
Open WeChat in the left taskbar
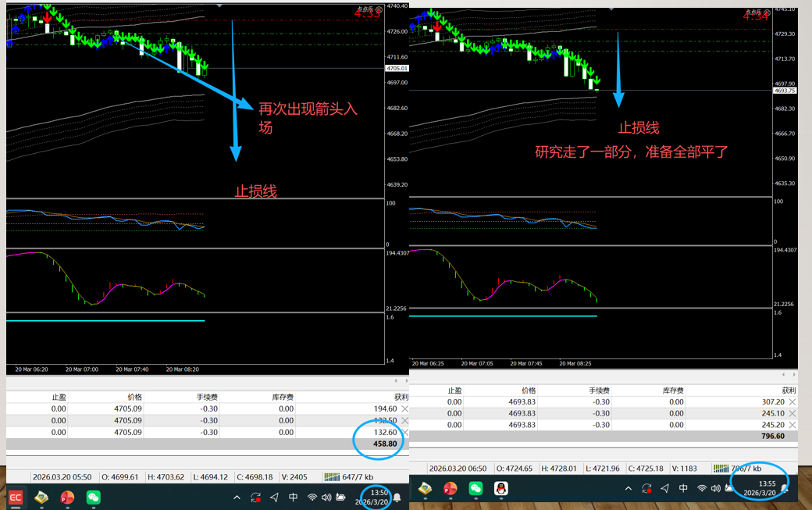tap(93, 498)
